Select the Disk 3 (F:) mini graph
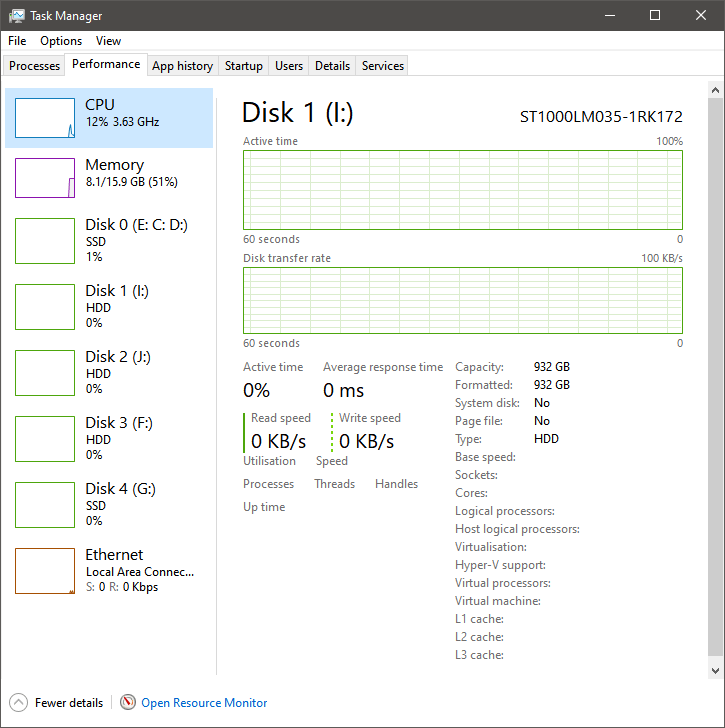This screenshot has height=728, width=725. (45, 439)
